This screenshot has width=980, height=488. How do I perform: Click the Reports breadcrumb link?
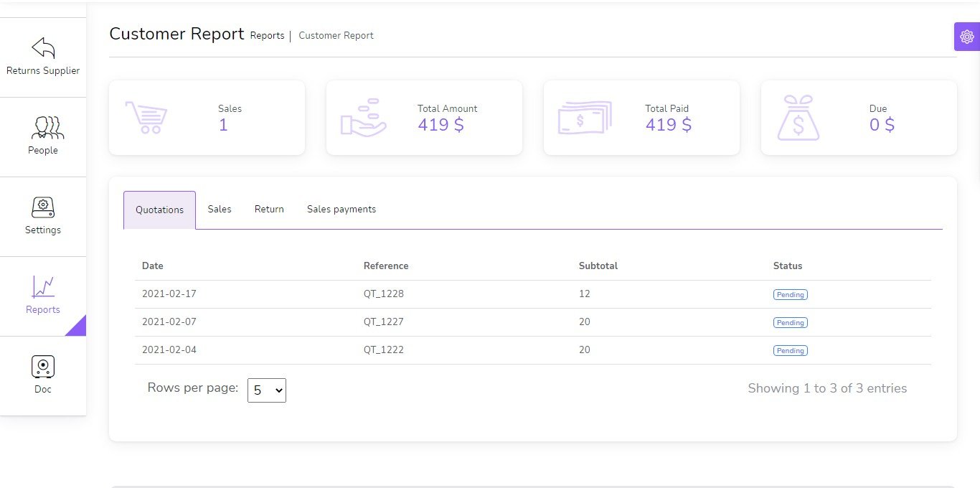(267, 36)
